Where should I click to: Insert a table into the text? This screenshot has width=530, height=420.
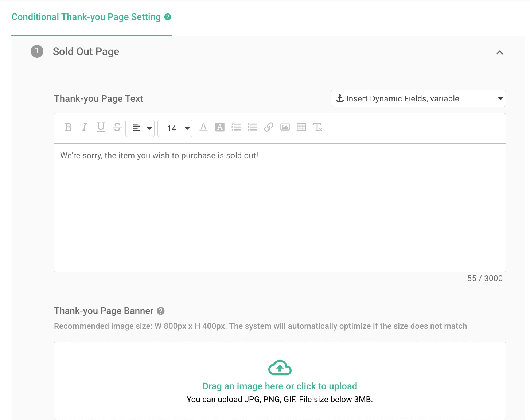[x=301, y=127]
